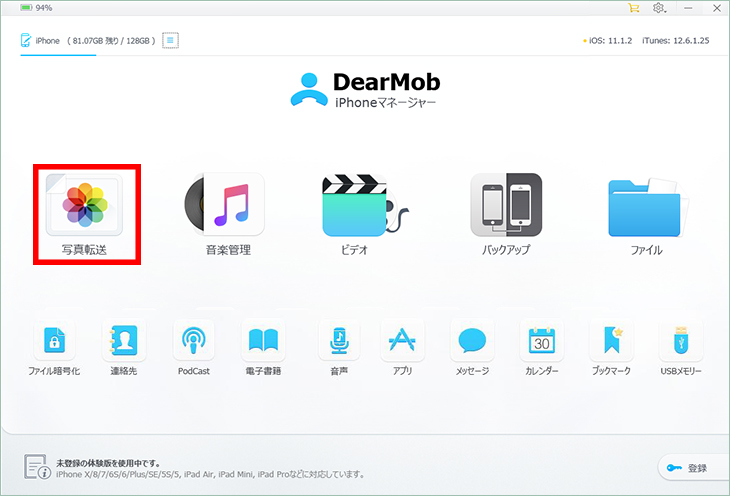Open バックアップ backup module
This screenshot has height=496, width=730.
(x=506, y=214)
